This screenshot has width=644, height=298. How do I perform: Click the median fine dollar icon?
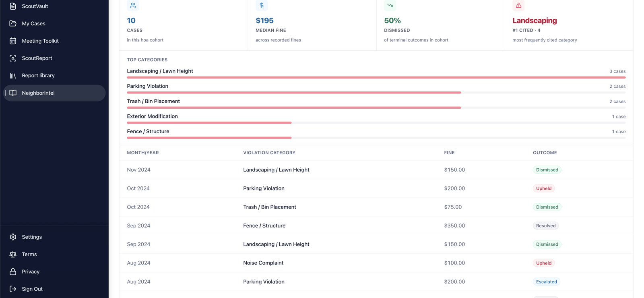262,5
